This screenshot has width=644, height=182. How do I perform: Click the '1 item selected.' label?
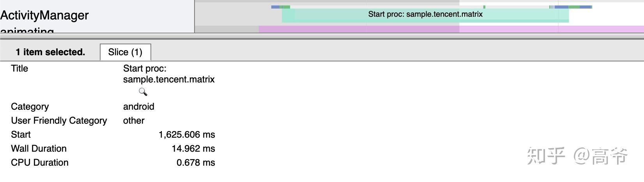(50, 52)
